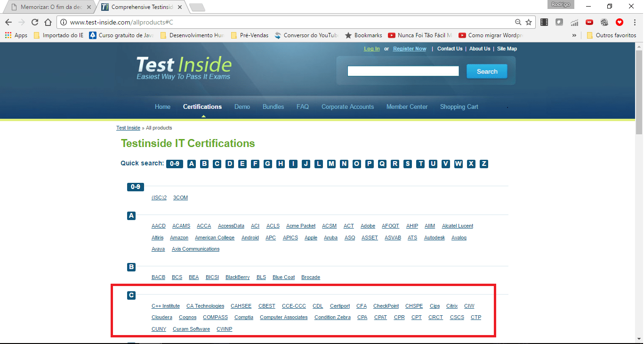Open the C++ Institute link
644x344 pixels.
tap(166, 306)
